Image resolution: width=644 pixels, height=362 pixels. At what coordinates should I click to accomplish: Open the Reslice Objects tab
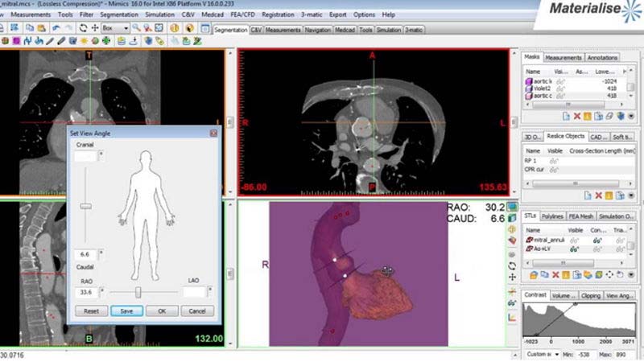coord(566,136)
